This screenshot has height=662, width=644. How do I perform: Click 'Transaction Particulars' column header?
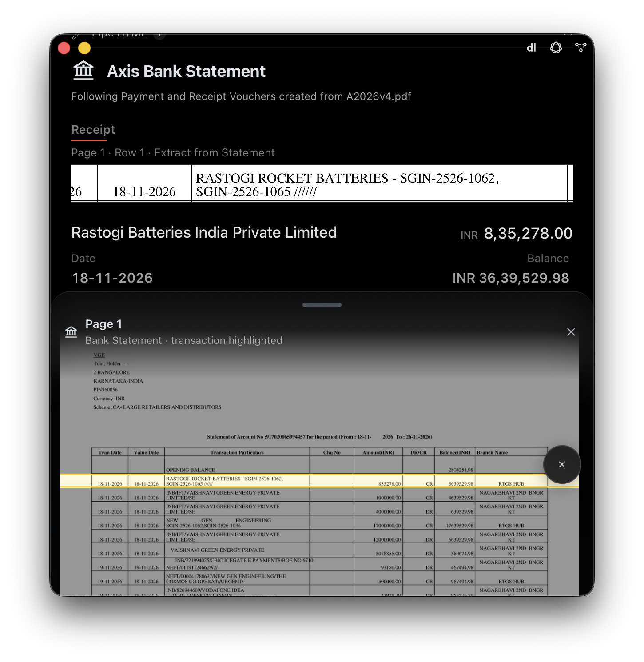tap(237, 452)
